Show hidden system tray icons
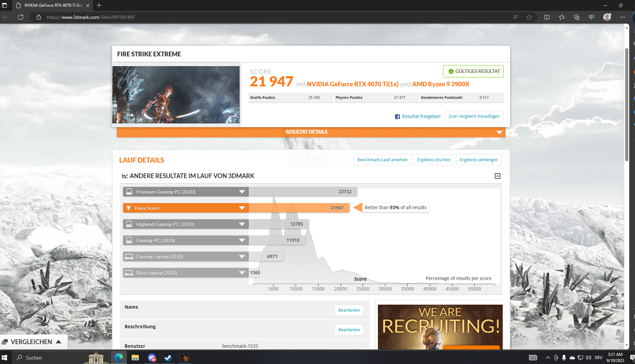 coord(548,358)
